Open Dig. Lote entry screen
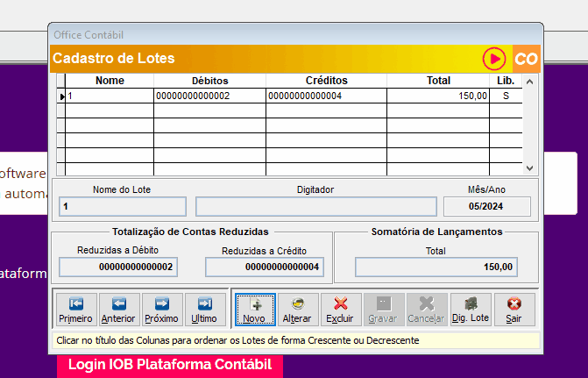The width and height of the screenshot is (588, 378). (471, 309)
